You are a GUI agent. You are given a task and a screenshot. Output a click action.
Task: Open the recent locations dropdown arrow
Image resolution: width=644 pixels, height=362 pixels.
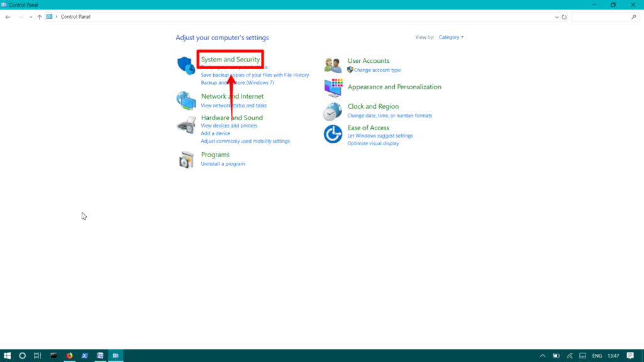click(31, 17)
